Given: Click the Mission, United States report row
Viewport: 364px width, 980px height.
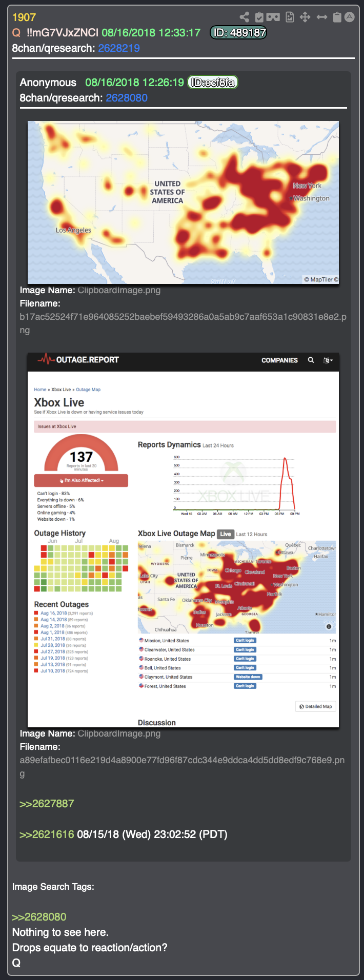Looking at the screenshot, I should (237, 641).
